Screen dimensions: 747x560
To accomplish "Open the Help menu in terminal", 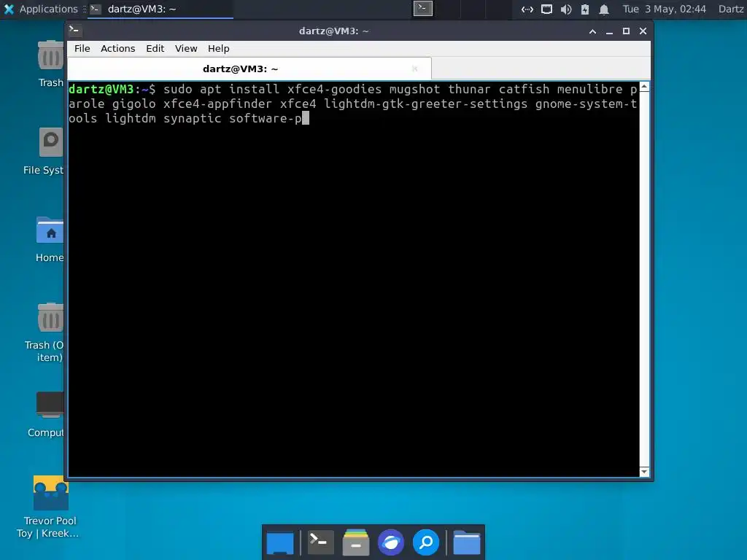I will pyautogui.click(x=218, y=49).
